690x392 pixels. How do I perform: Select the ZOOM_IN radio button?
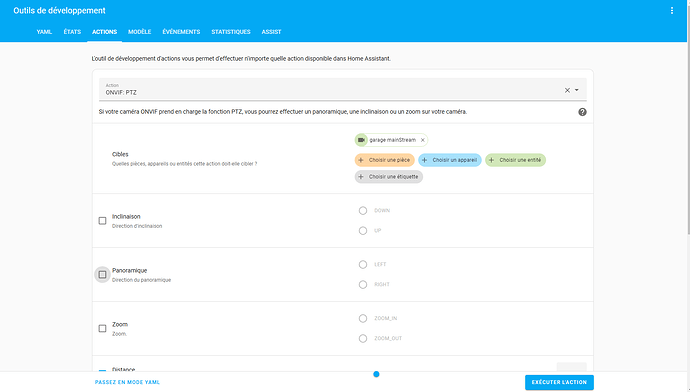coord(363,319)
